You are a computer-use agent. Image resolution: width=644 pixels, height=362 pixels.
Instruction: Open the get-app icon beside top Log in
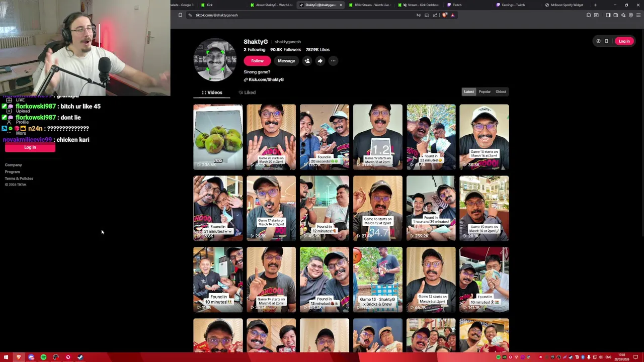pyautogui.click(x=598, y=41)
